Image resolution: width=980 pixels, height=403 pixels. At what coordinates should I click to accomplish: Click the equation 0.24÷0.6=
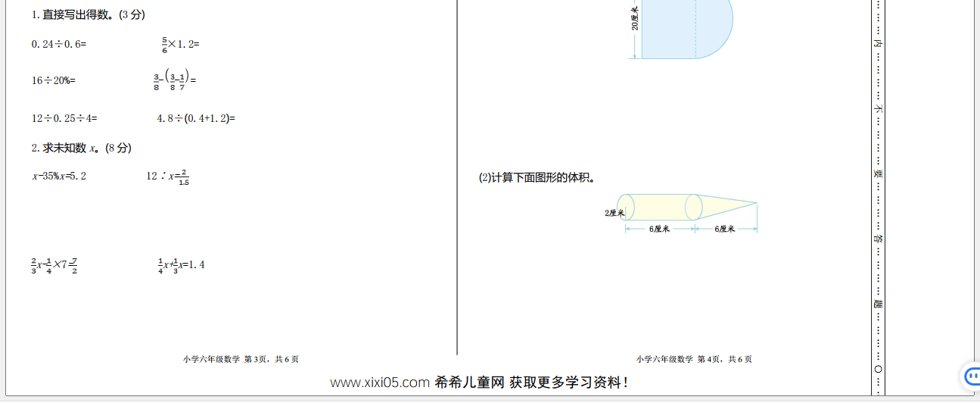coord(59,44)
